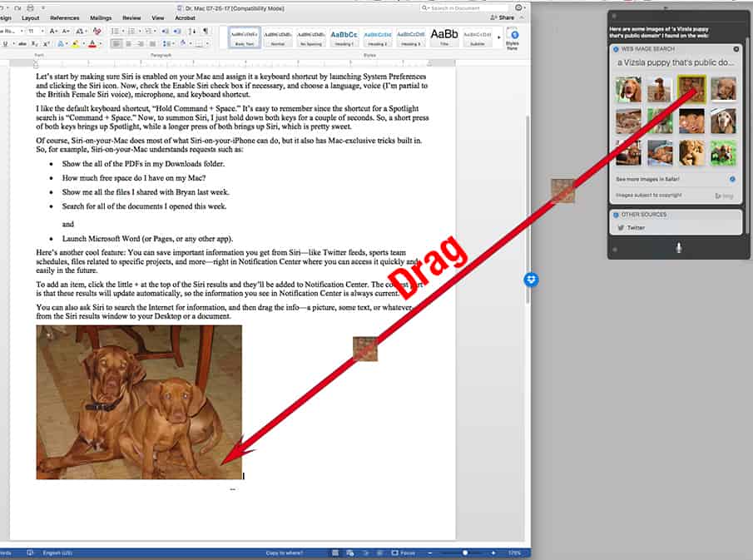Close the Web Image Search result card
The height and width of the screenshot is (560, 753).
[x=736, y=49]
